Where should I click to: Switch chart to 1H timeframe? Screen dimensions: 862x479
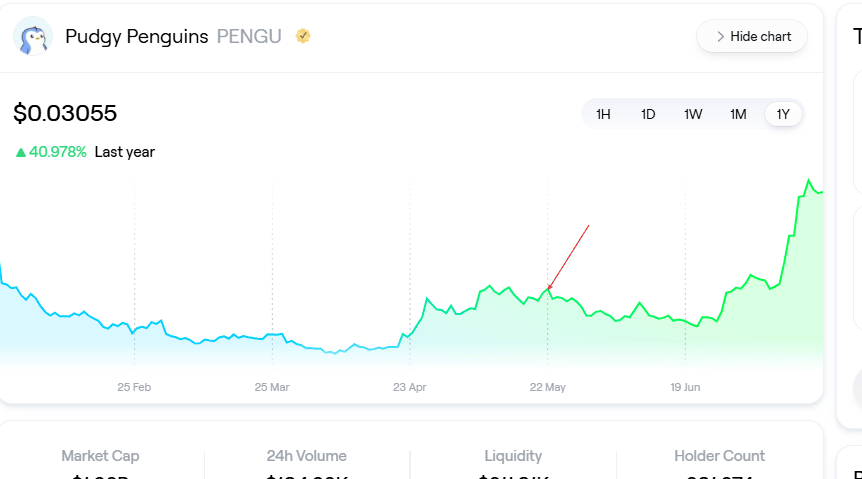click(x=603, y=114)
